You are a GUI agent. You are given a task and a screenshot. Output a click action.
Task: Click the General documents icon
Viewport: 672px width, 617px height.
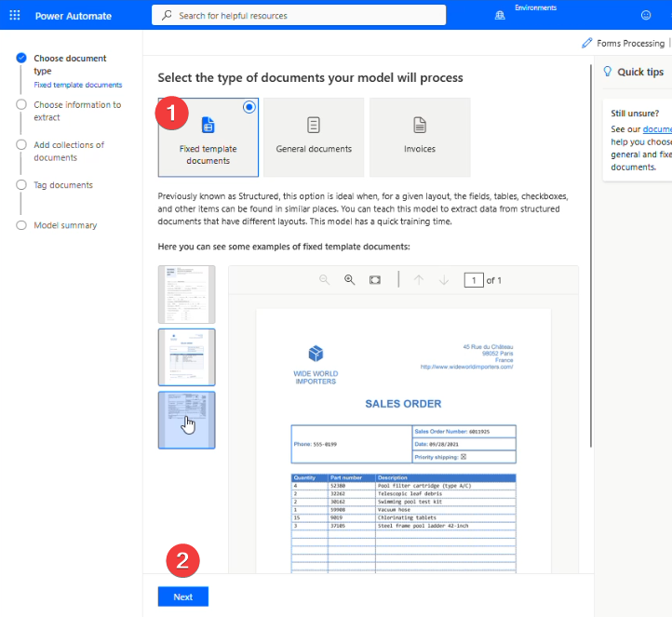point(314,125)
